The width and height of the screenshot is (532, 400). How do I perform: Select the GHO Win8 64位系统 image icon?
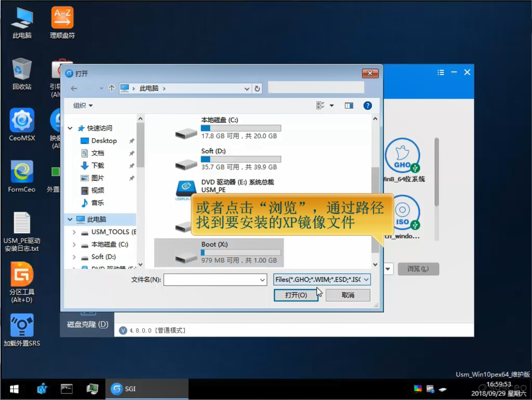[402, 156]
